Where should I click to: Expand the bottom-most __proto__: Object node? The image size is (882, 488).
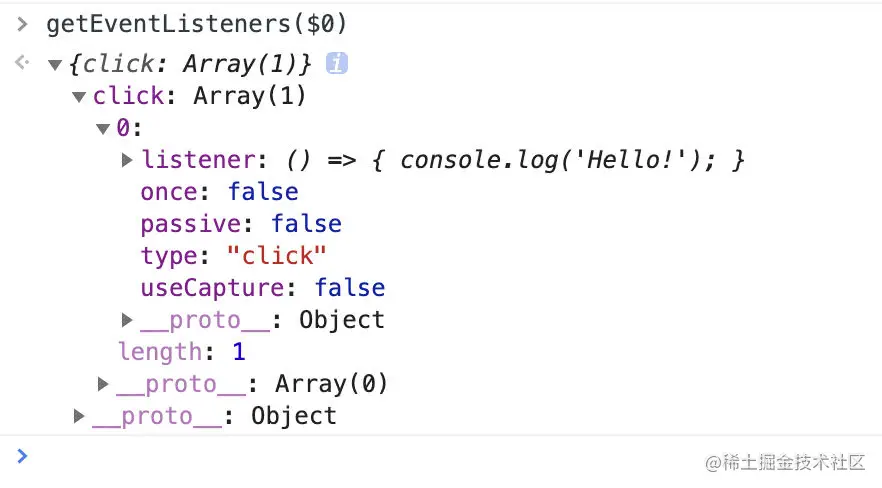click(x=79, y=416)
